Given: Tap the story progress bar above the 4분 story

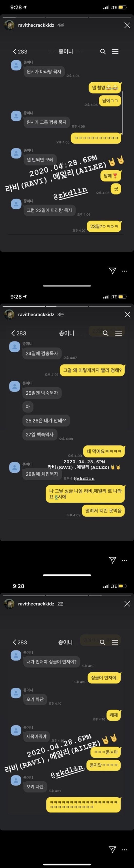Looking at the screenshot, I should tap(67, 17).
